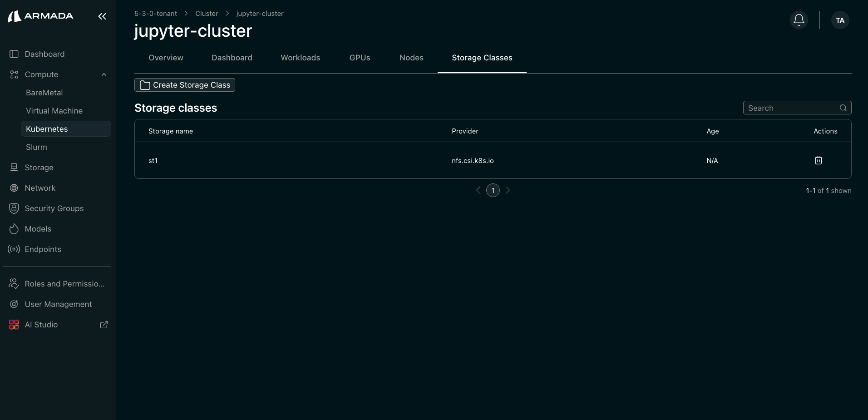Go to next page with right pagination arrow

pyautogui.click(x=507, y=190)
